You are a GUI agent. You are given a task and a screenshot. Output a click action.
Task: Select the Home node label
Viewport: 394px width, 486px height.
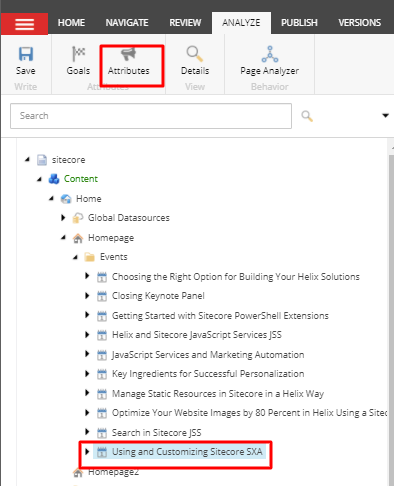pos(89,199)
